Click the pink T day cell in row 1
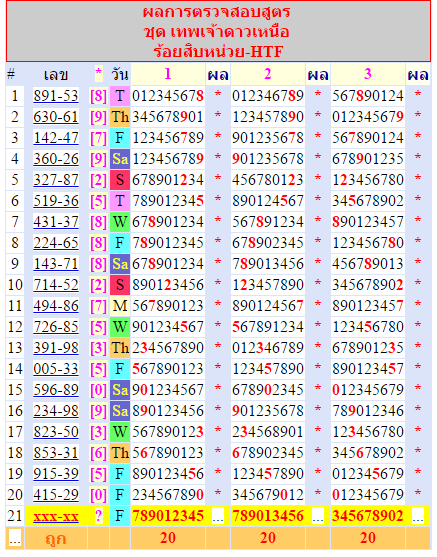The width and height of the screenshot is (437, 557). pyautogui.click(x=120, y=96)
